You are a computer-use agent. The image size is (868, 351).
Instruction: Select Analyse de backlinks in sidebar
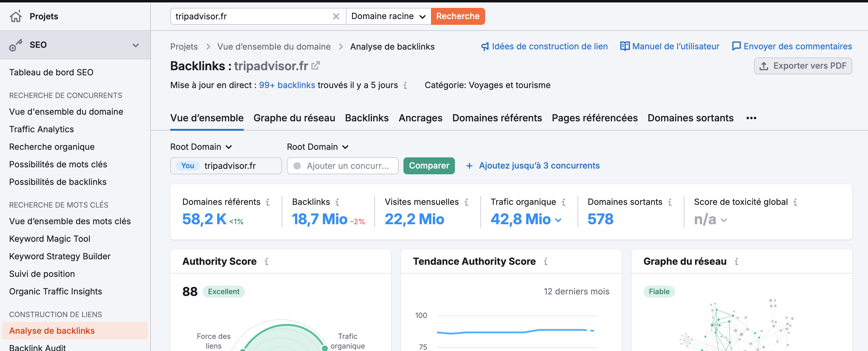click(75, 331)
